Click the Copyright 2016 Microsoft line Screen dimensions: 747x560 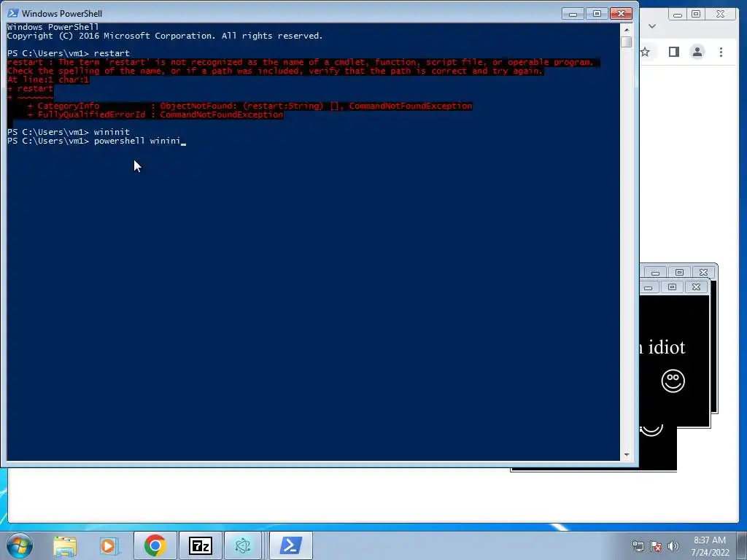pyautogui.click(x=165, y=36)
